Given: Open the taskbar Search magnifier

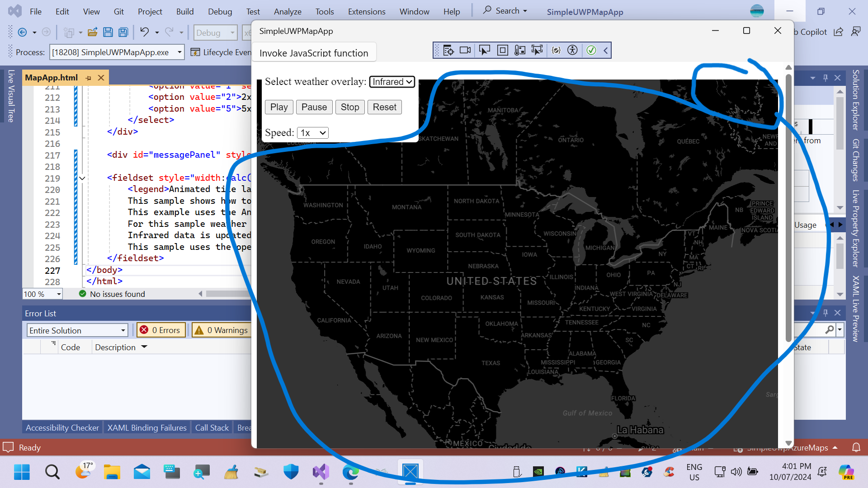Looking at the screenshot, I should point(52,472).
